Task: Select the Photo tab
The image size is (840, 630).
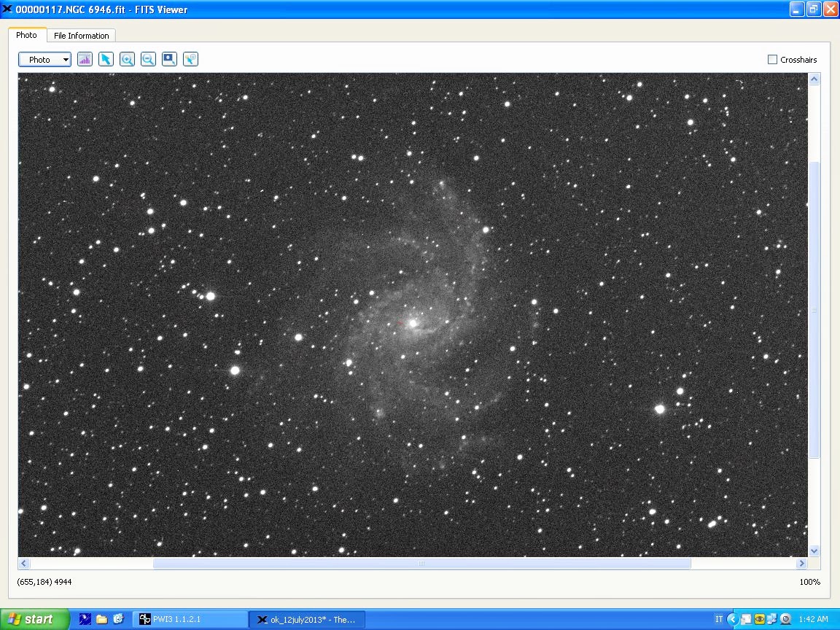Action: coord(27,35)
